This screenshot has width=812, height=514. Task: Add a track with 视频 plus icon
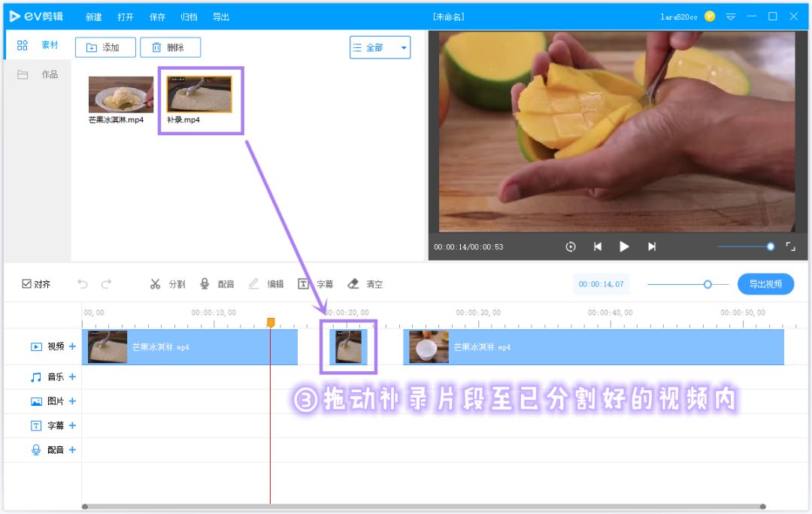click(72, 346)
